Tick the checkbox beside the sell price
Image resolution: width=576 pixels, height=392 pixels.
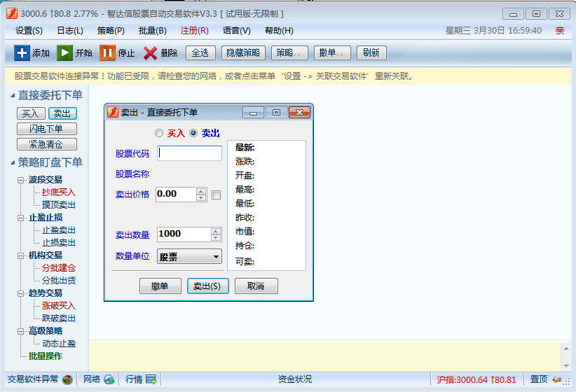[x=216, y=195]
